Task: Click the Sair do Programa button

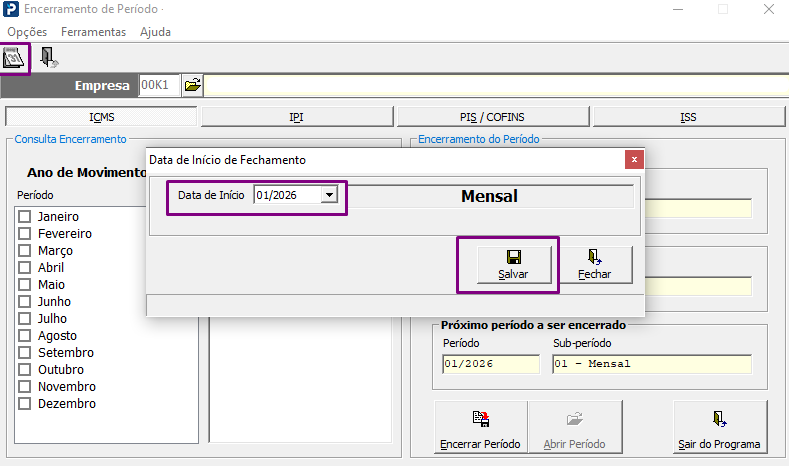Action: point(720,427)
